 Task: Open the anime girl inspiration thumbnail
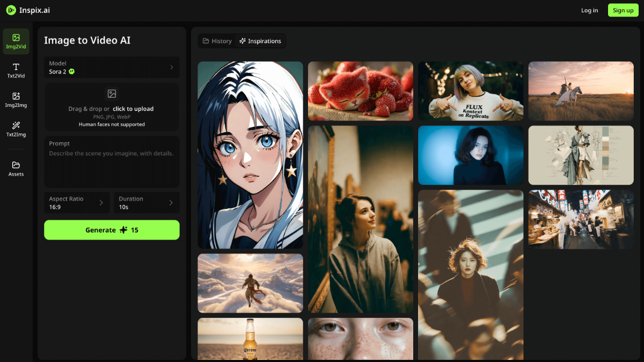pyautogui.click(x=250, y=155)
